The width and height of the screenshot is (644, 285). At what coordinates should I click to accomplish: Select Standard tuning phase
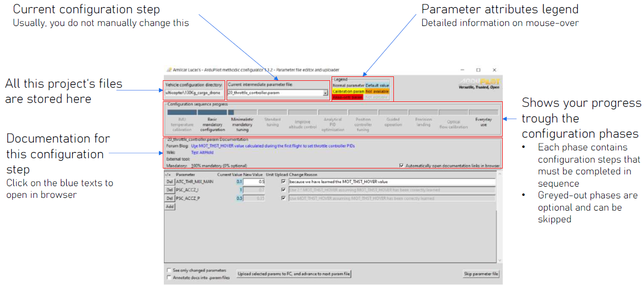tap(273, 122)
